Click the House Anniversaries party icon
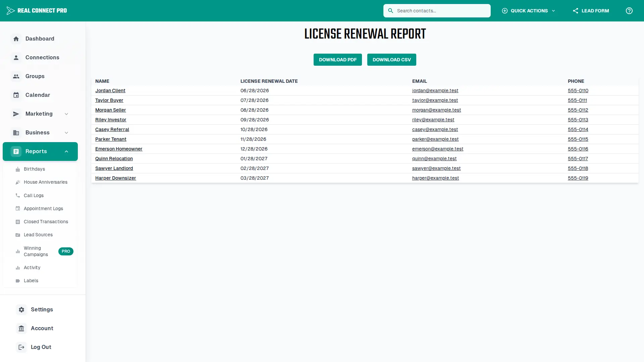This screenshot has width=644, height=362. point(18,182)
